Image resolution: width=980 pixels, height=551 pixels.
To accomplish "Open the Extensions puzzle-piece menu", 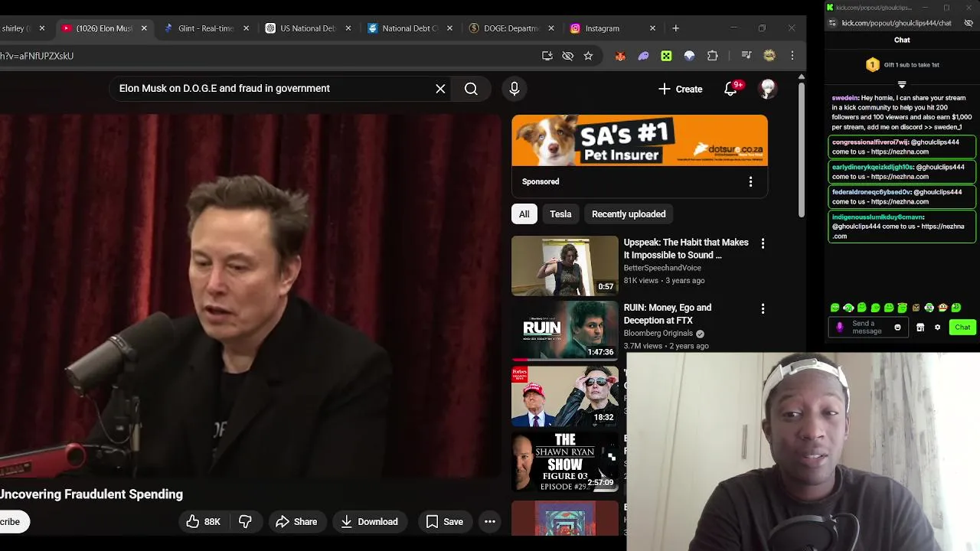I will (x=713, y=56).
